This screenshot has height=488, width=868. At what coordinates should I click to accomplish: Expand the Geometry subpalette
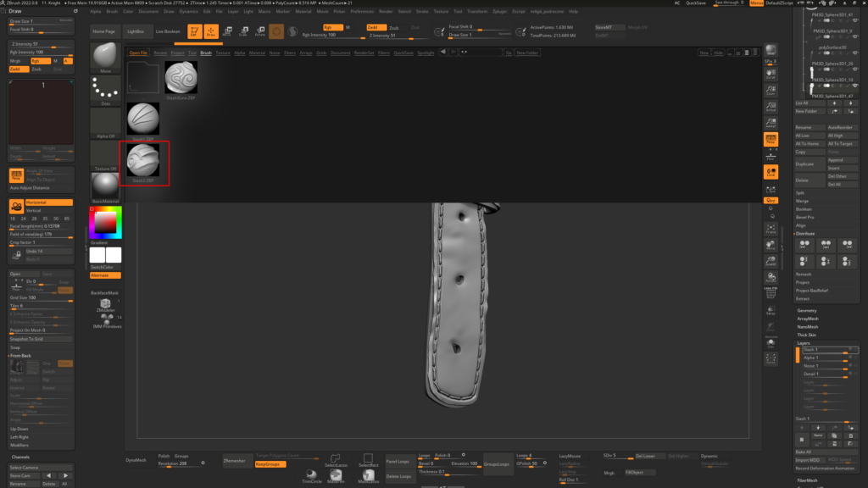click(x=807, y=310)
